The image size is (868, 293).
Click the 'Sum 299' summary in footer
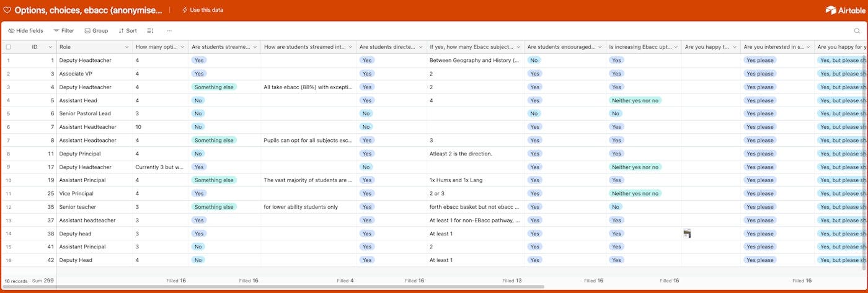[42, 281]
